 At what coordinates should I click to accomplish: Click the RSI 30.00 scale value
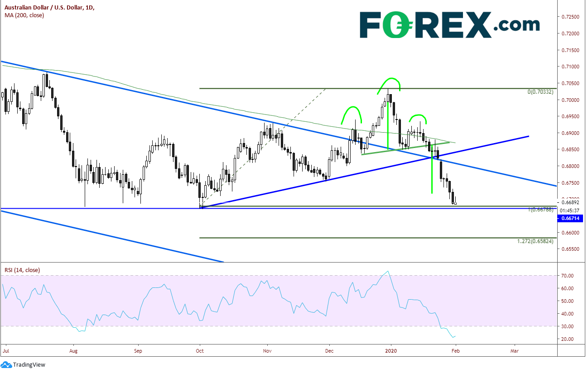pos(568,326)
